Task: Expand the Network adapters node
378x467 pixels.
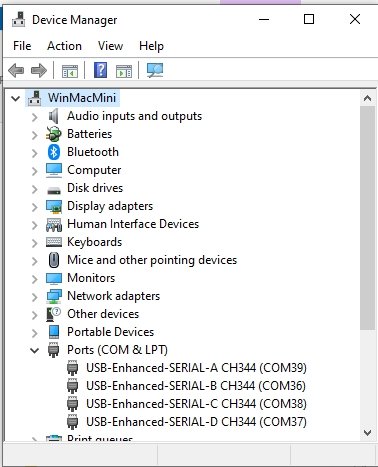Action: (x=34, y=297)
